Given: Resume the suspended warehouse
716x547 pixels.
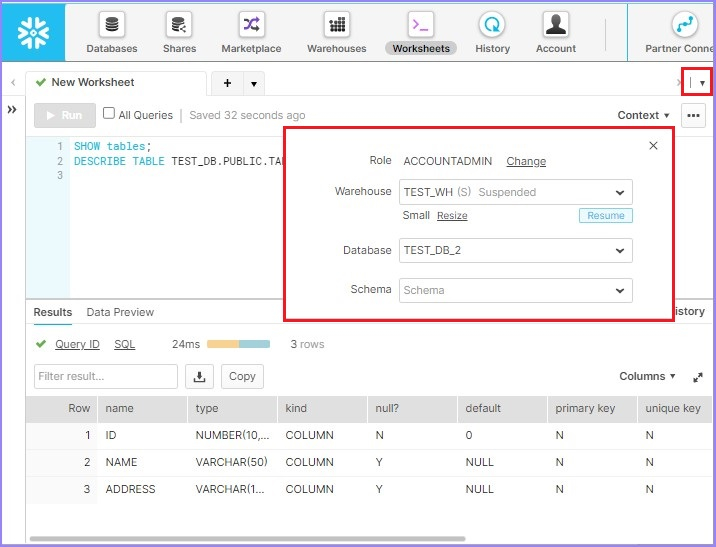Looking at the screenshot, I should (x=605, y=216).
